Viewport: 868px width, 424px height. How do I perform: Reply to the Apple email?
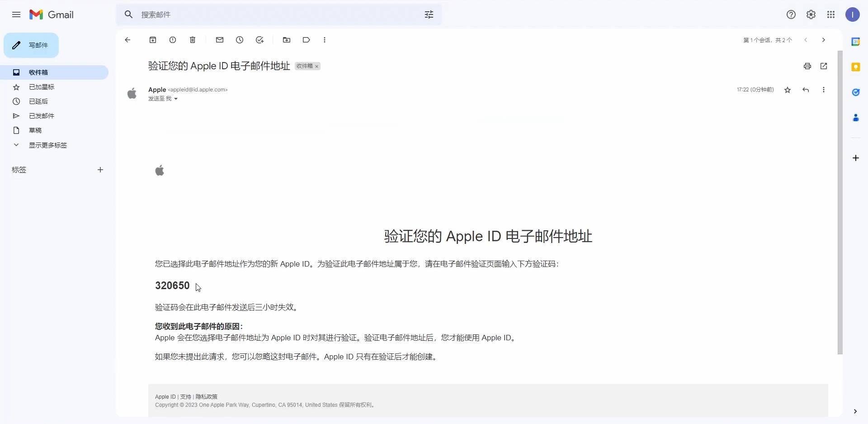click(x=806, y=90)
